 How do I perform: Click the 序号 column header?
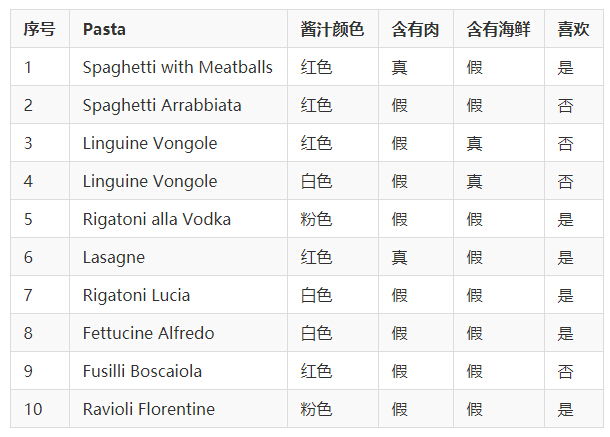click(x=39, y=29)
